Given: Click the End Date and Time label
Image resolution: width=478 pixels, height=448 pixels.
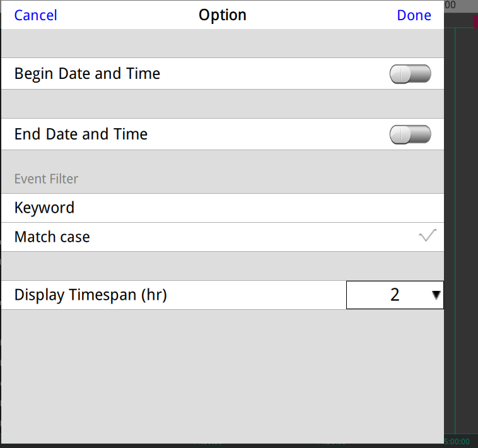Looking at the screenshot, I should 81,134.
